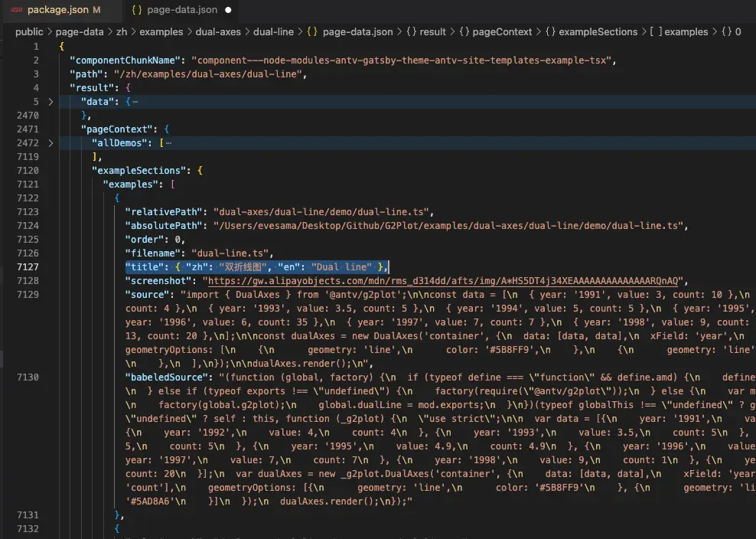Click the "public" breadcrumb folder

[29, 32]
